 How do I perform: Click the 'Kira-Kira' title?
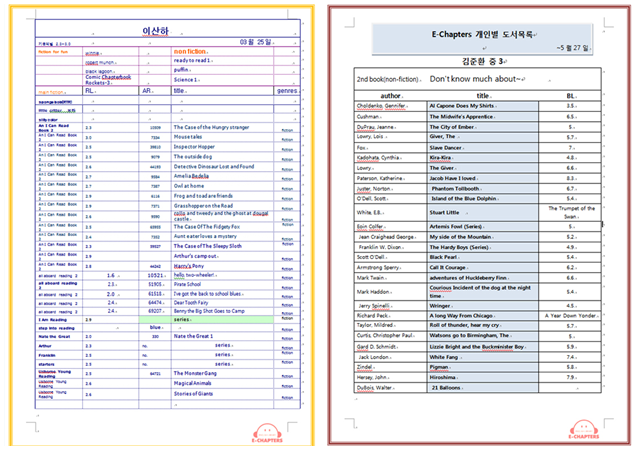click(x=440, y=158)
